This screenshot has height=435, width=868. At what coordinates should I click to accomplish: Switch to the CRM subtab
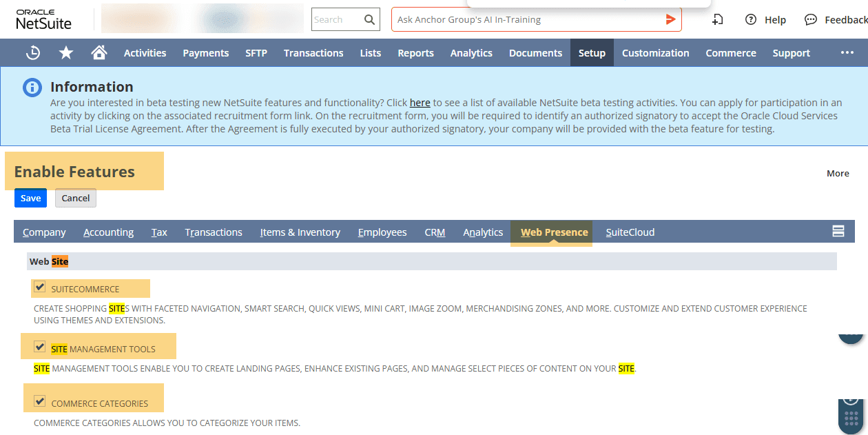pos(435,232)
